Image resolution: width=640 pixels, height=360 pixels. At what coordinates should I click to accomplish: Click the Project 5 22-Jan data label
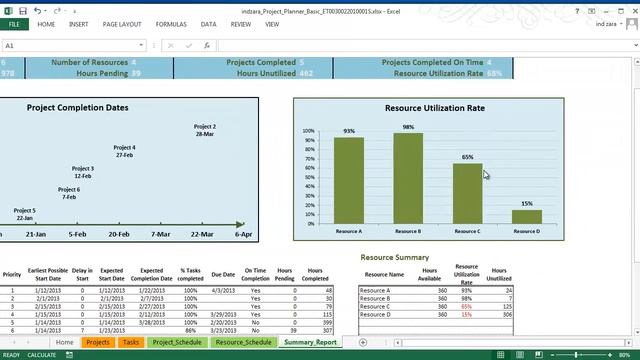pyautogui.click(x=25, y=214)
